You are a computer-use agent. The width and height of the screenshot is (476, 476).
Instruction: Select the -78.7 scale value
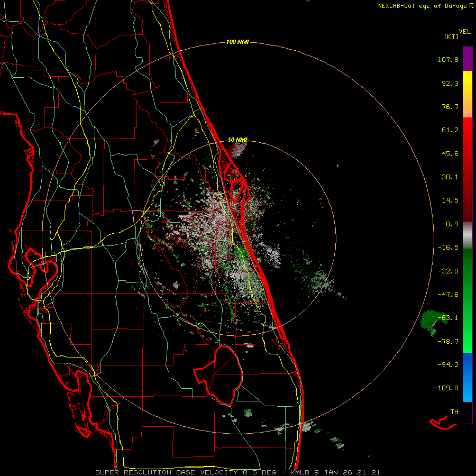pyautogui.click(x=448, y=342)
